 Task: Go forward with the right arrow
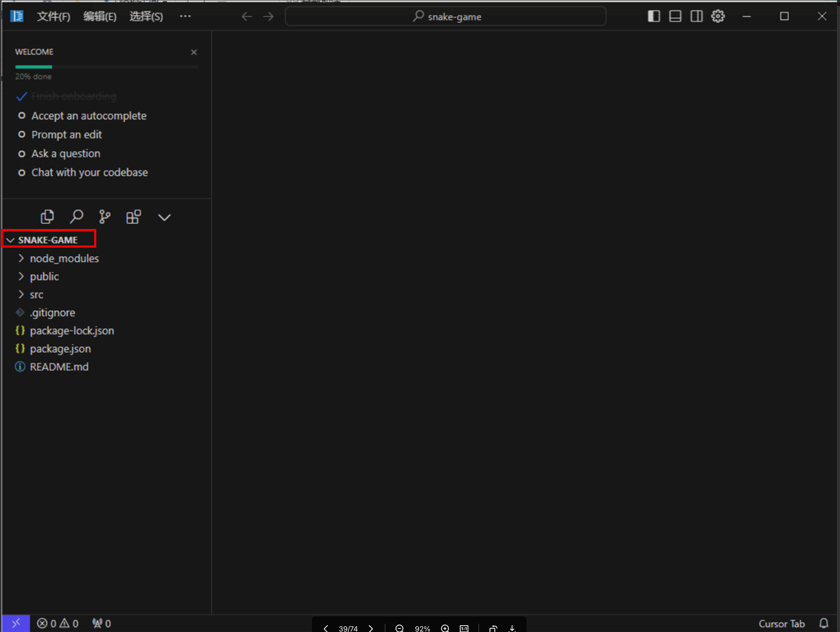pyautogui.click(x=268, y=16)
